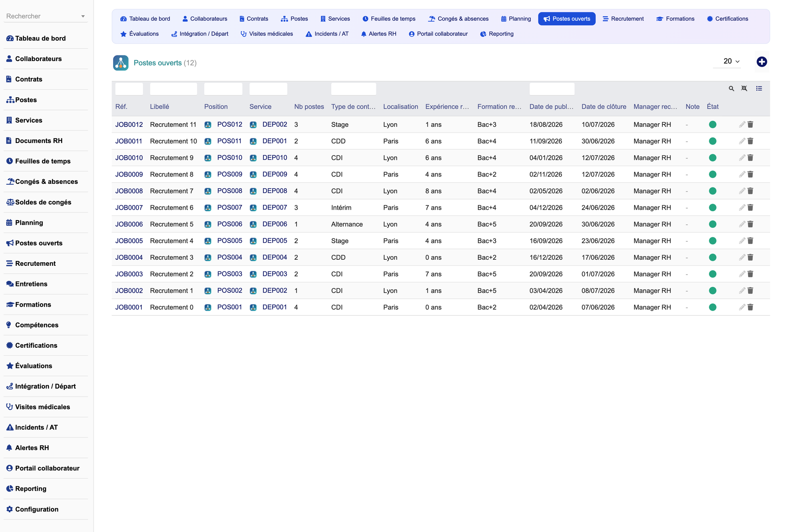Click the position icon beside POS006
786x532 pixels.
click(208, 224)
